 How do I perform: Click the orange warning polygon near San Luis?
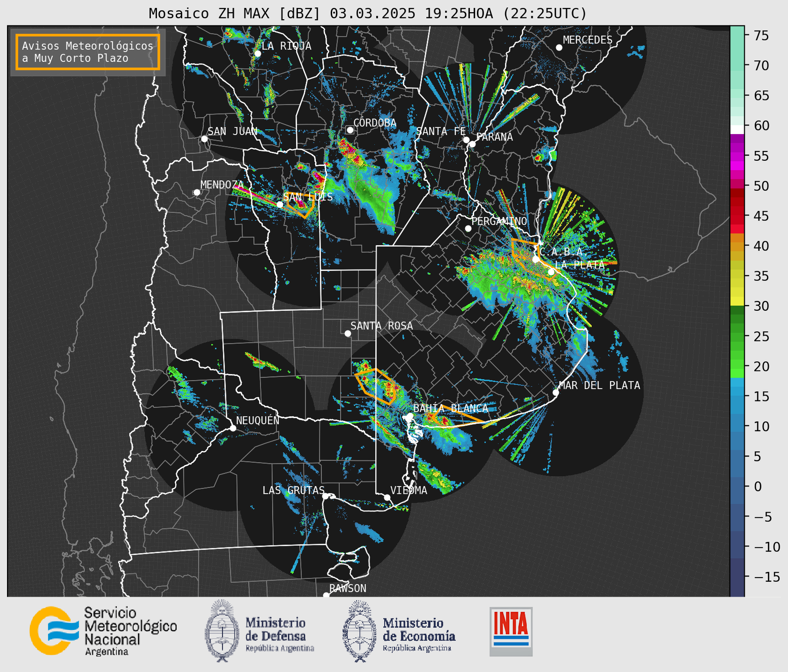pyautogui.click(x=302, y=205)
